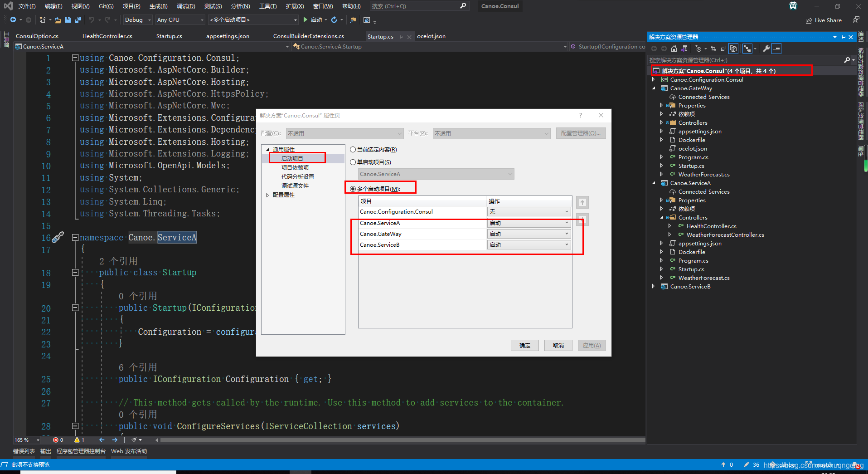Click pending changes filter clock icon
The image size is (868, 474).
698,49
